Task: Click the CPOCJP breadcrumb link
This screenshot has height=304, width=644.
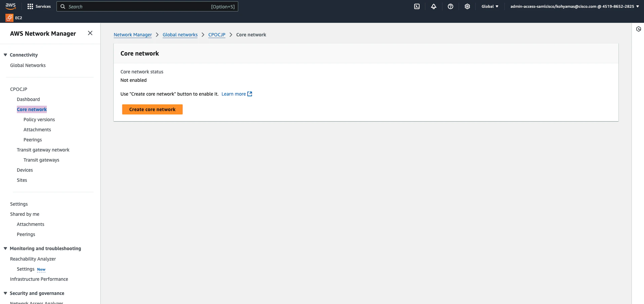Action: tap(217, 35)
